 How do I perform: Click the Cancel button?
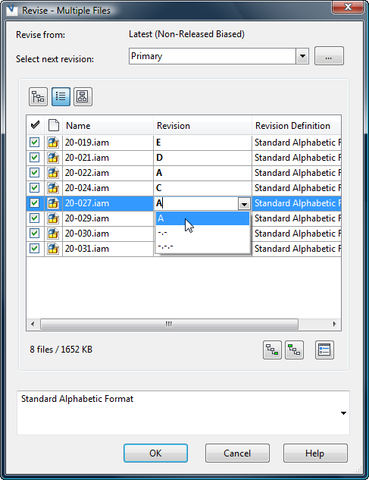tap(237, 453)
